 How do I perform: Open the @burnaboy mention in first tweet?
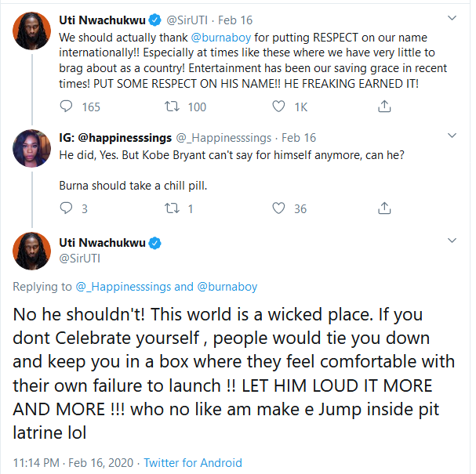(x=230, y=37)
